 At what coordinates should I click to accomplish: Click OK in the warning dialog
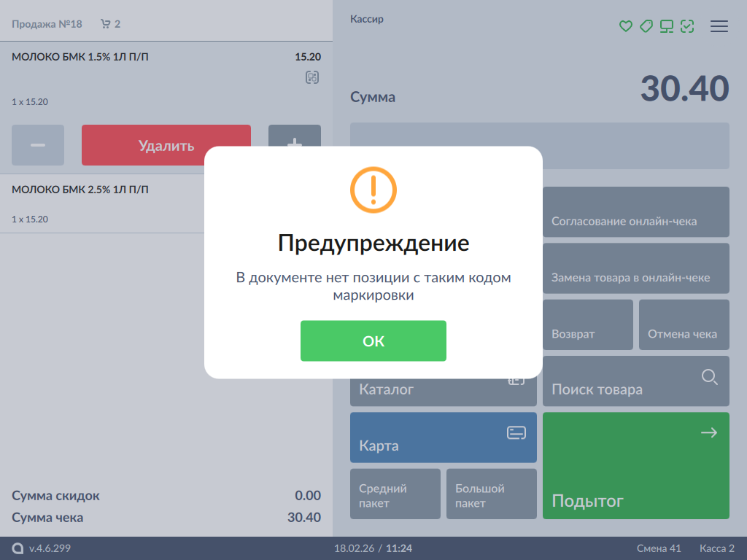click(373, 341)
